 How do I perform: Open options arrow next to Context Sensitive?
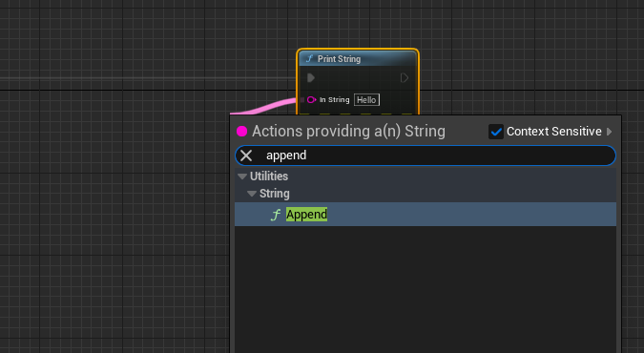609,132
